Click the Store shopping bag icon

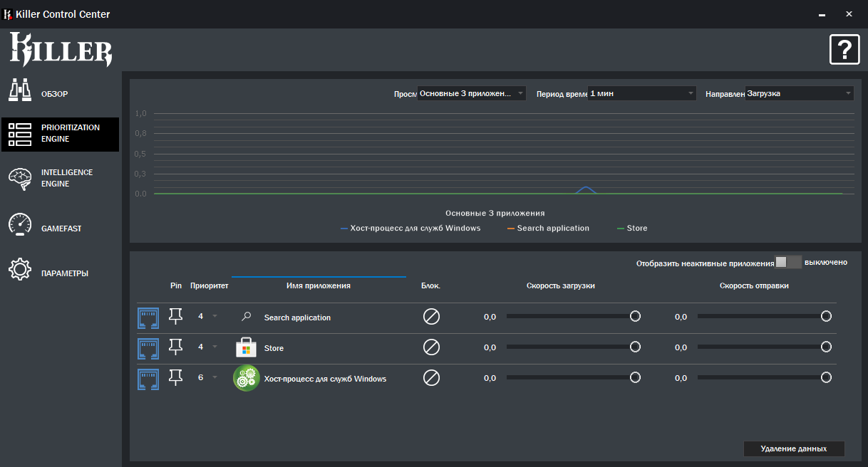(246, 347)
